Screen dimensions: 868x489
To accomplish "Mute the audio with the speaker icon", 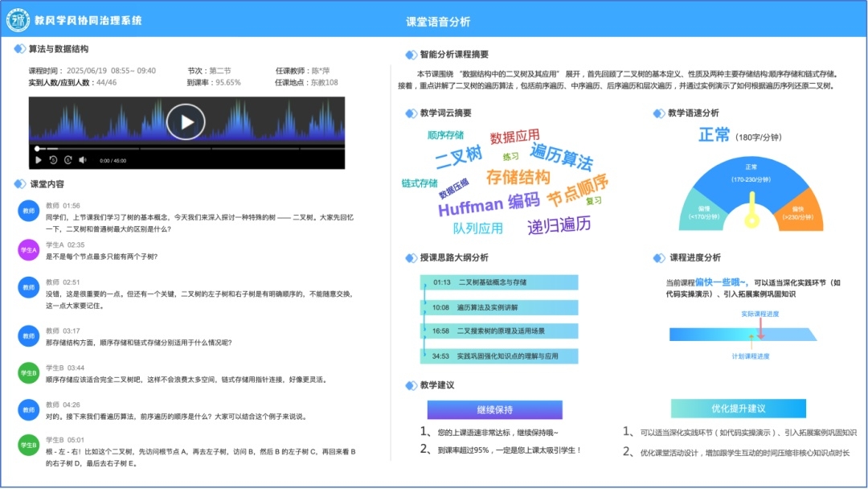I will click(x=82, y=160).
